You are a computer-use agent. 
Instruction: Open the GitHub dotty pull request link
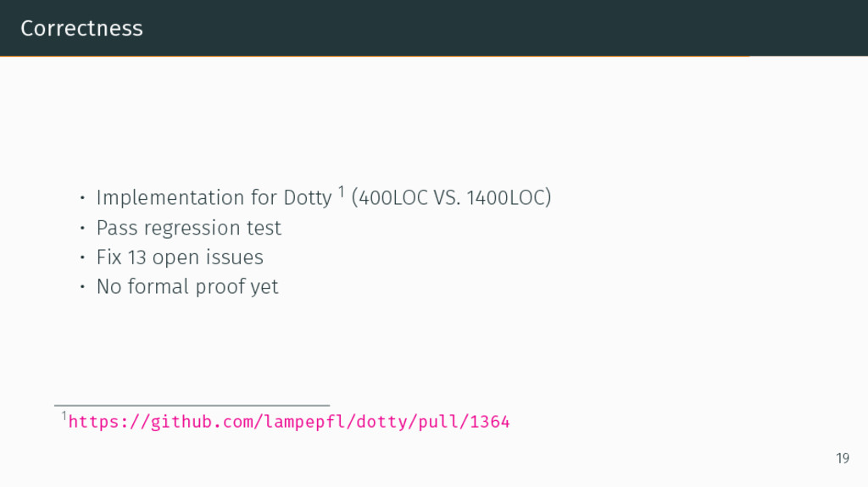click(288, 422)
